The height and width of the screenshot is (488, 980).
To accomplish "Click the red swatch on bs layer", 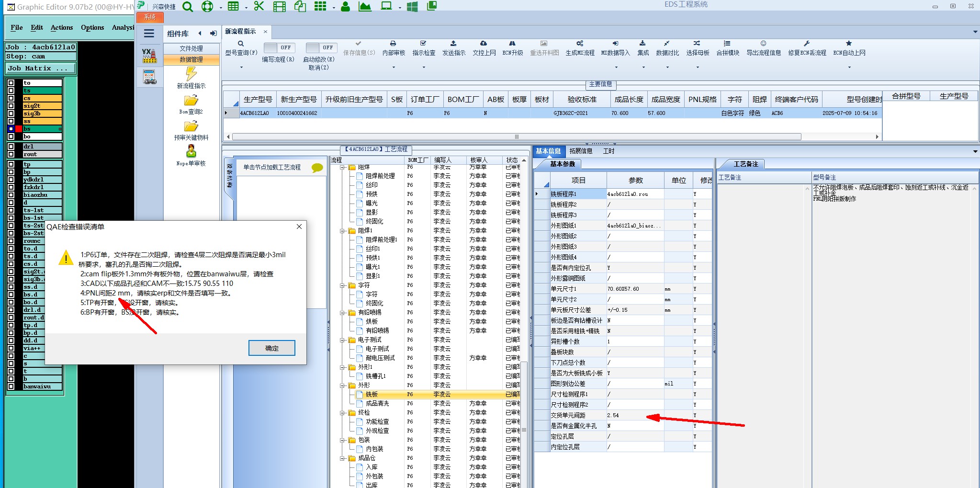I will tap(19, 129).
